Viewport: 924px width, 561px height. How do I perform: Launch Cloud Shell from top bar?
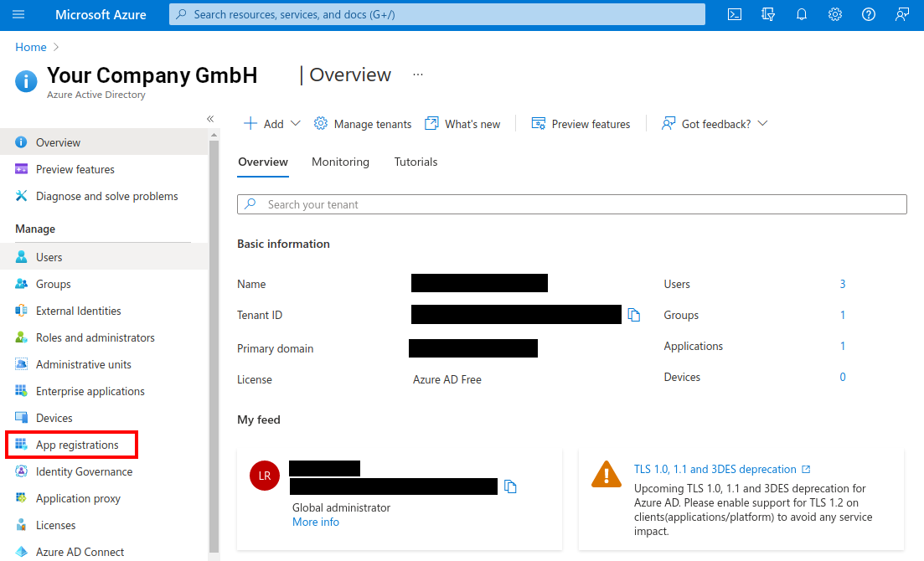734,14
